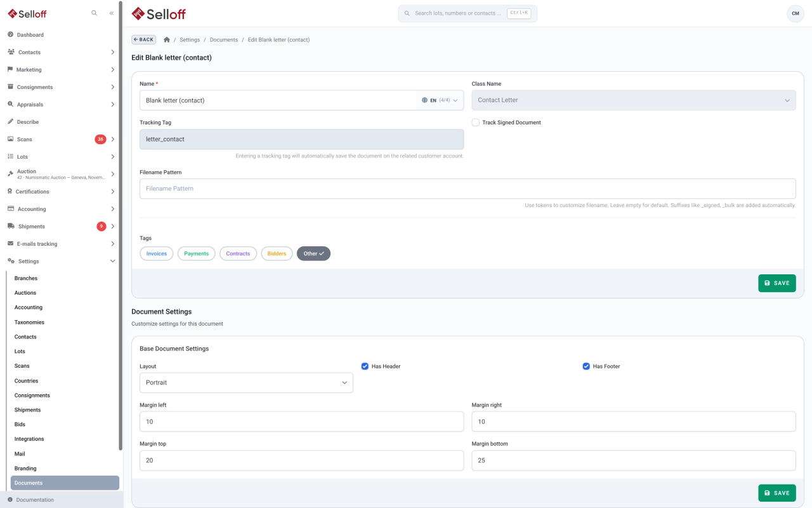Go to Documents breadcrumb link
812x508 pixels.
click(x=224, y=40)
